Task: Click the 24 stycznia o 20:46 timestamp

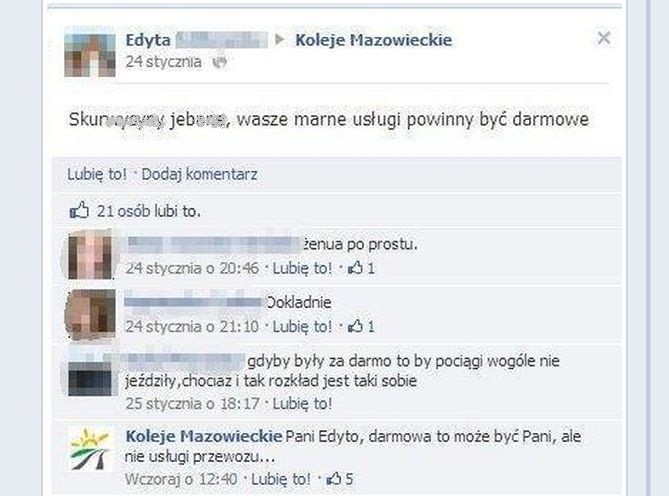Action: pyautogui.click(x=192, y=268)
